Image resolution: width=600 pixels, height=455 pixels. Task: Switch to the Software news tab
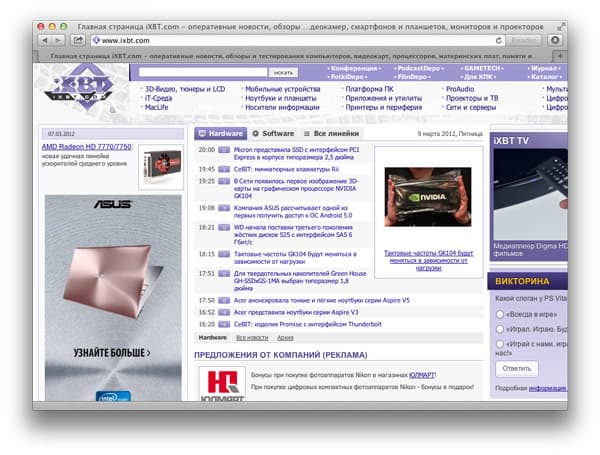[273, 134]
